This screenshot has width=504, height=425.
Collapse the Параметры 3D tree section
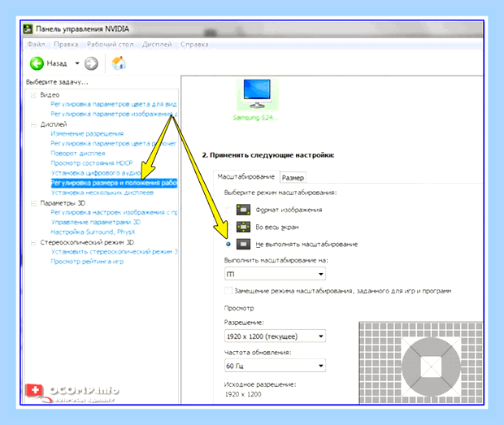tap(33, 203)
